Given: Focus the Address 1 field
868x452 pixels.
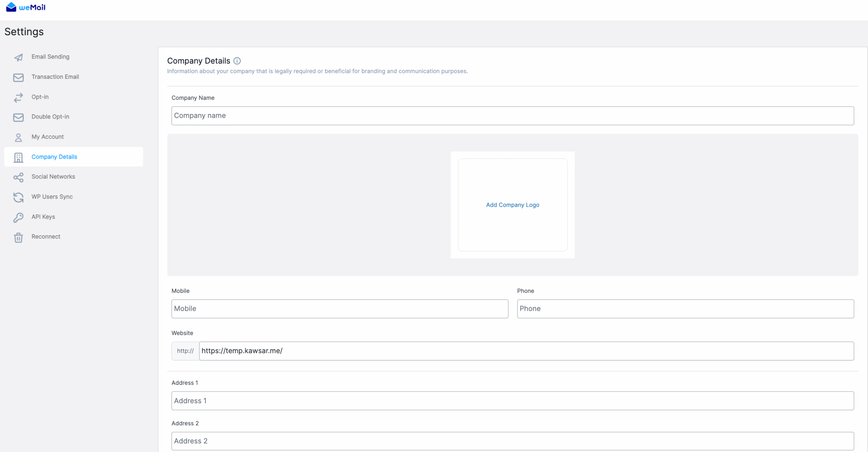Looking at the screenshot, I should pyautogui.click(x=512, y=401).
